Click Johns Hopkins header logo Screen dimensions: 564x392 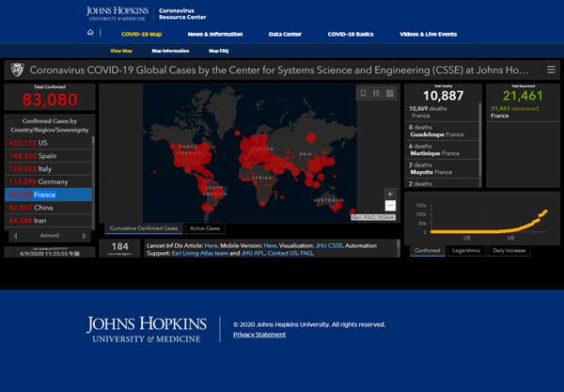(117, 13)
